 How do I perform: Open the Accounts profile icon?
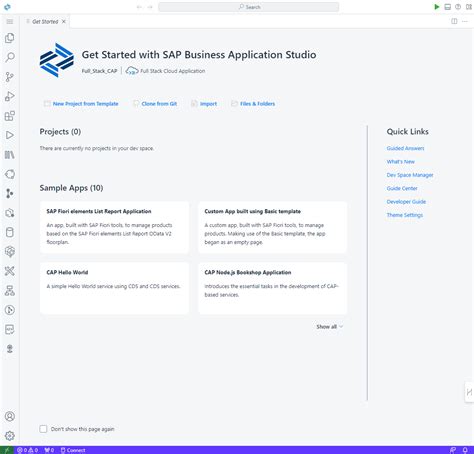point(10,416)
